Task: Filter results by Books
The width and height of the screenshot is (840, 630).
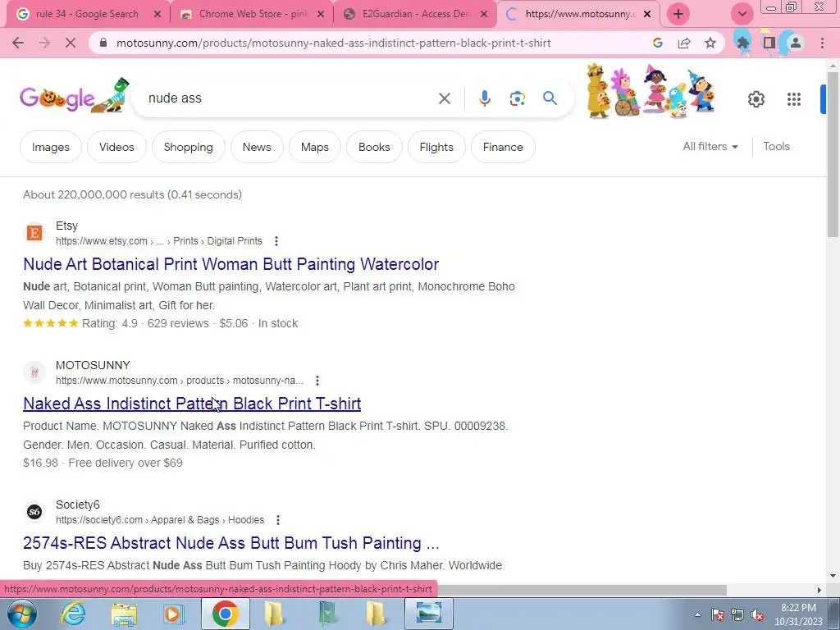Action: coord(374,147)
